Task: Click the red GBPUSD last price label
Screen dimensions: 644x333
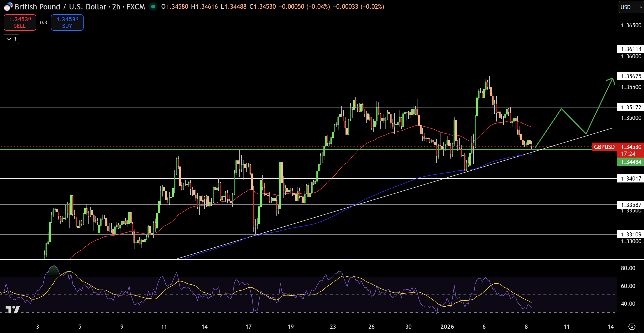Action: pos(604,147)
